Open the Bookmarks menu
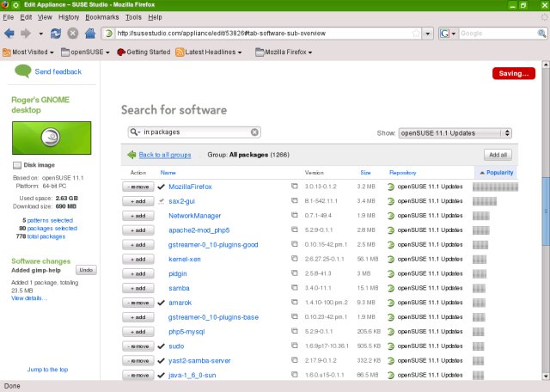 click(x=102, y=16)
